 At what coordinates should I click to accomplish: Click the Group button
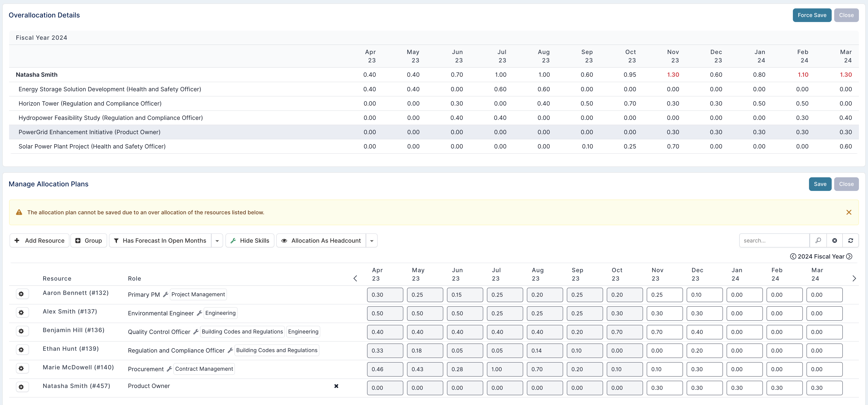point(89,241)
